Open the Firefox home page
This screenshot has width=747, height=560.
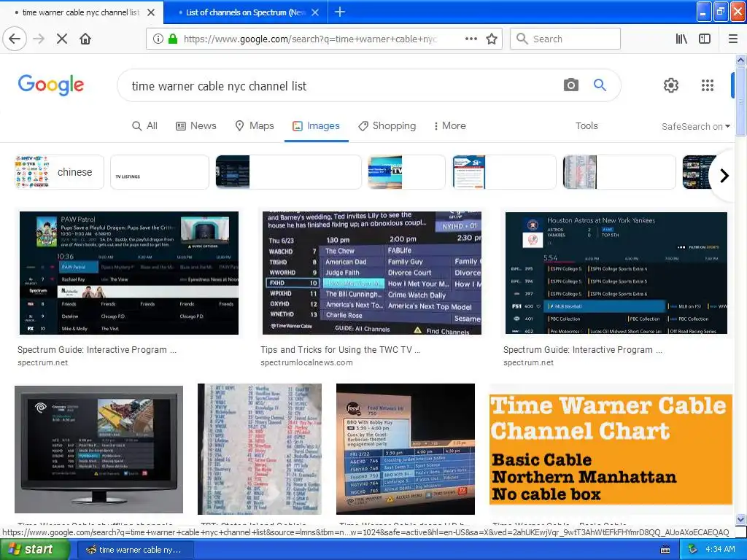[85, 39]
